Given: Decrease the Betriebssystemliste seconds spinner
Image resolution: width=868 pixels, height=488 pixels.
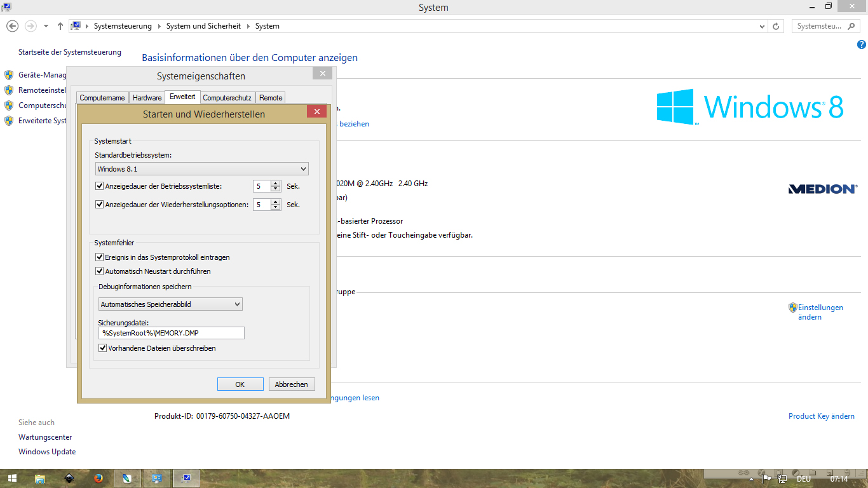Looking at the screenshot, I should point(275,189).
